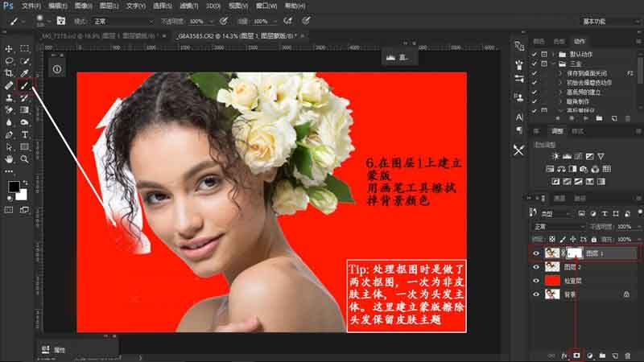The image size is (644, 362).
Task: Click Add layer mask button
Action: point(576,356)
